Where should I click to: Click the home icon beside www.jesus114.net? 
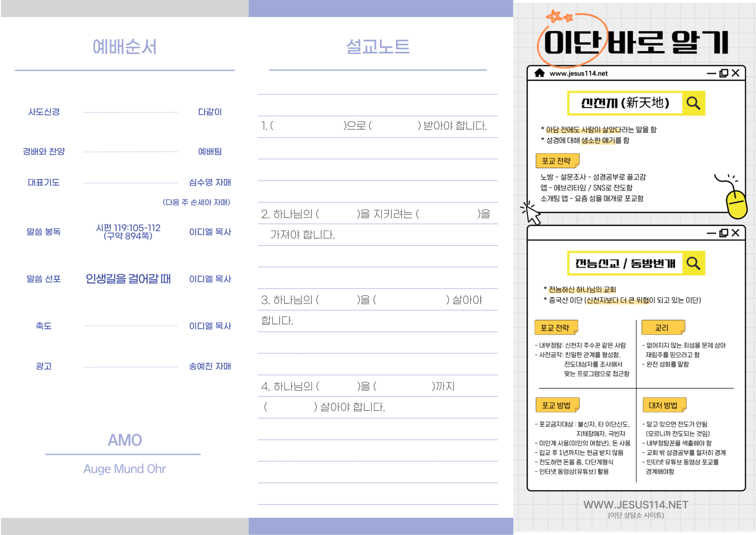click(539, 73)
